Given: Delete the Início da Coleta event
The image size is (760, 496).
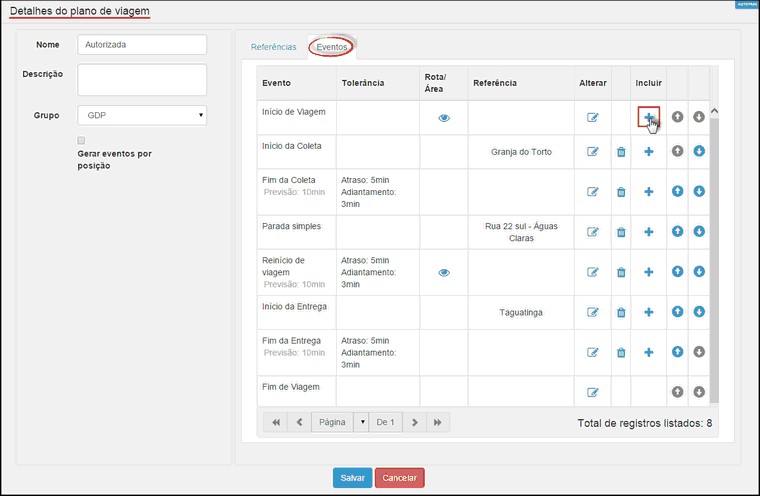Looking at the screenshot, I should point(621,152).
